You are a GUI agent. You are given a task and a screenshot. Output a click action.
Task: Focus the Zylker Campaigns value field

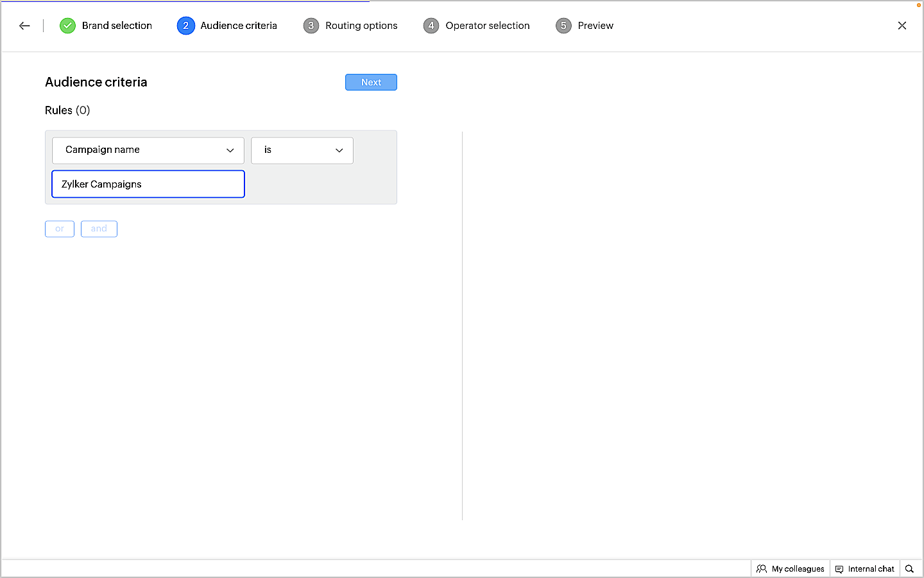pos(148,184)
